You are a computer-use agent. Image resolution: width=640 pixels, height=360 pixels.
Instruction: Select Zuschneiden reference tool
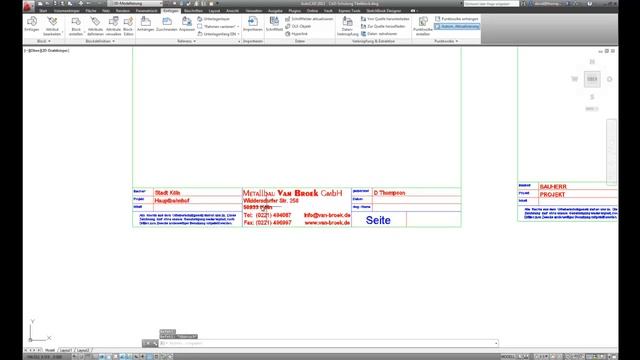tap(167, 24)
